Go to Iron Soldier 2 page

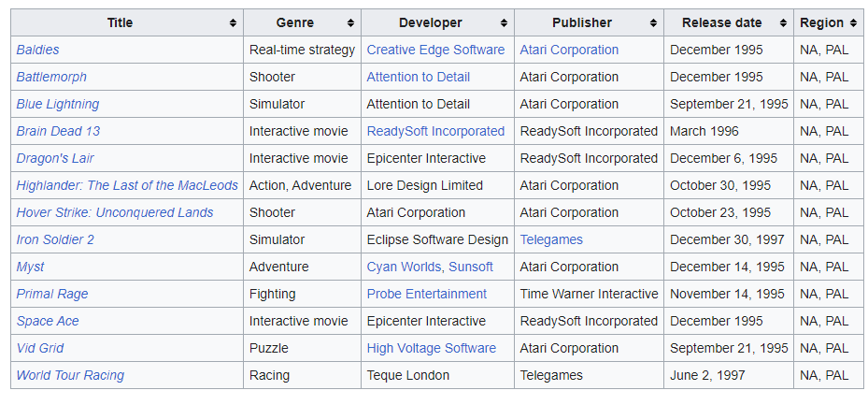click(55, 239)
